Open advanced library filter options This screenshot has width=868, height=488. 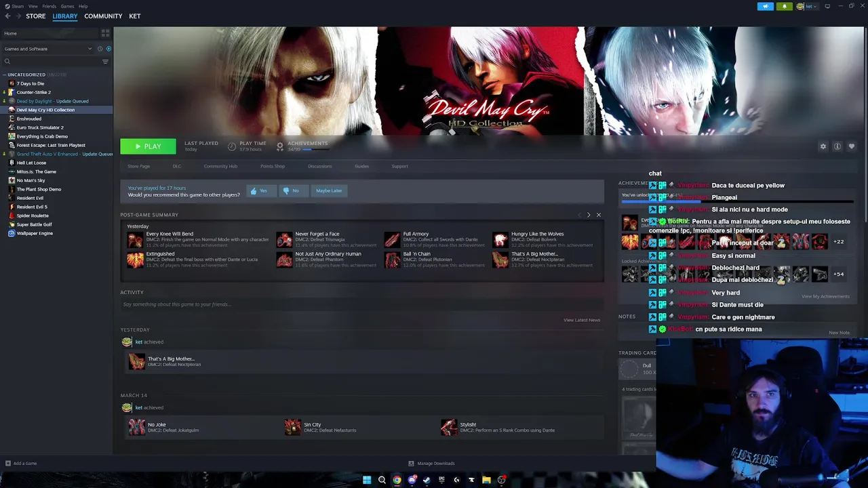click(x=105, y=62)
